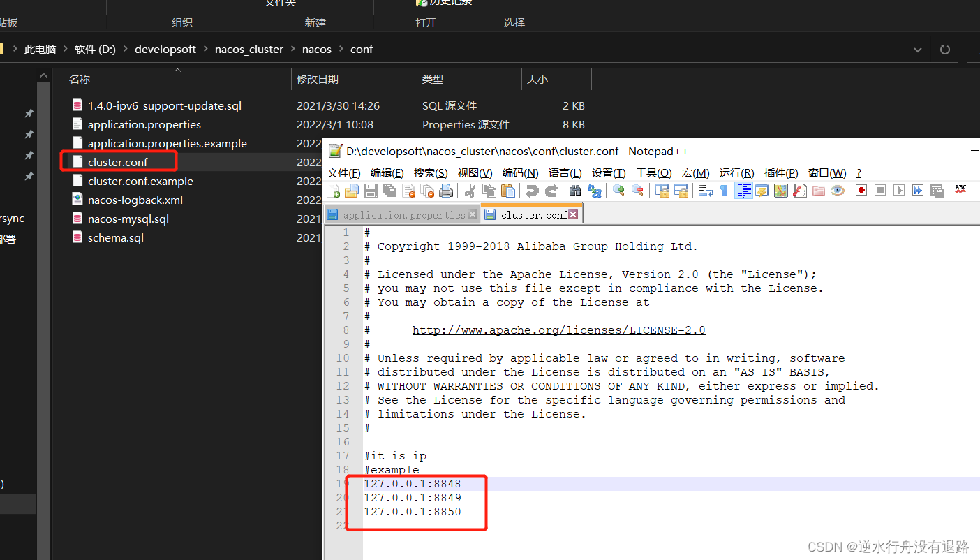Open the 窗口(W) menu
Screen dimensions: 980x560
point(827,172)
